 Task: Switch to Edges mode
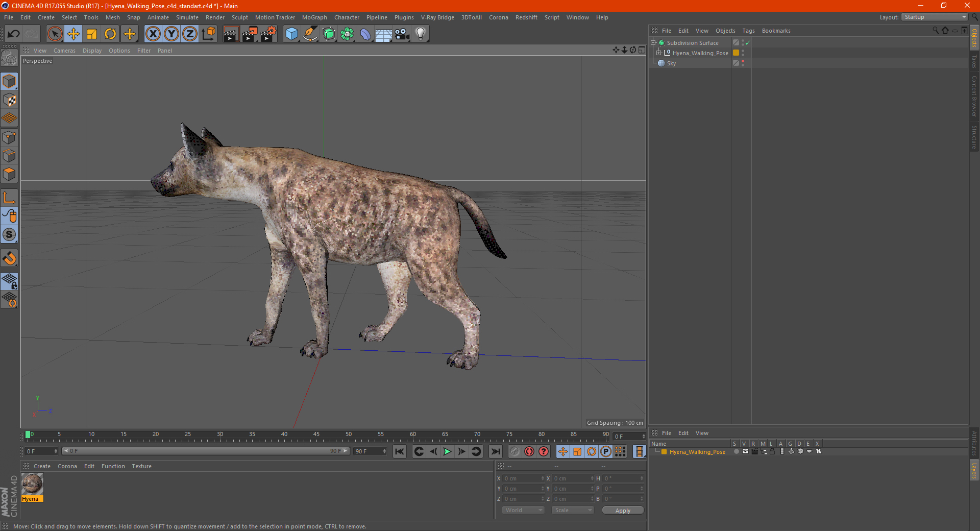coord(9,156)
